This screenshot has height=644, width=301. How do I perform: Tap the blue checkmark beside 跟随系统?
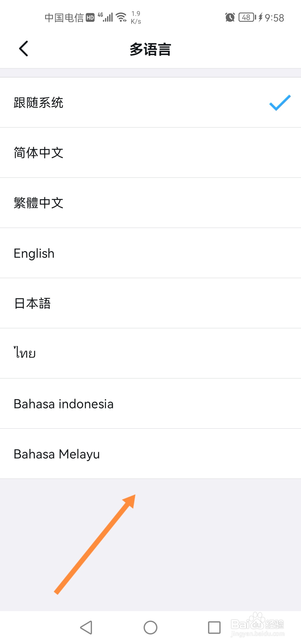(x=280, y=103)
